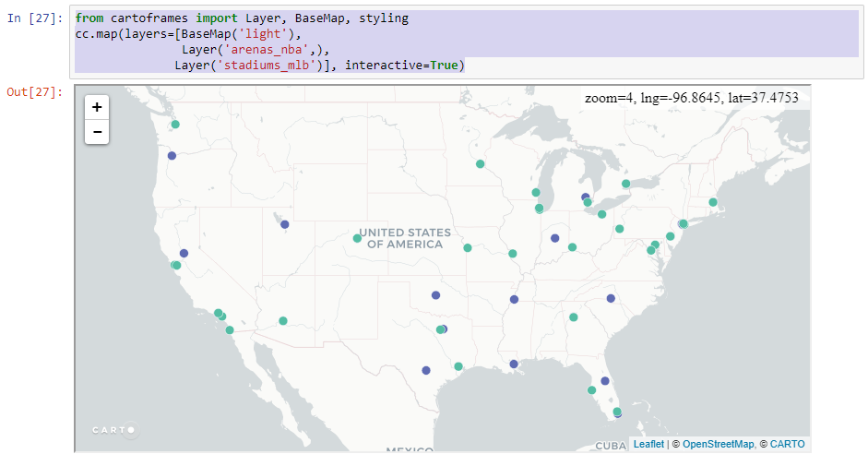Zoom out on the map
Viewport: 868px width, 466px height.
click(x=97, y=132)
